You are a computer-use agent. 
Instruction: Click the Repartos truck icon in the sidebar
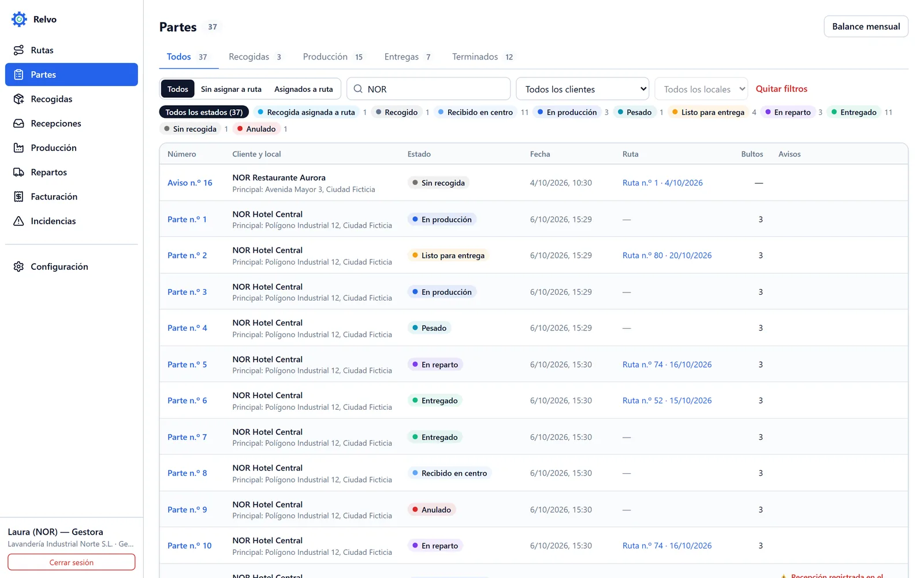click(18, 172)
